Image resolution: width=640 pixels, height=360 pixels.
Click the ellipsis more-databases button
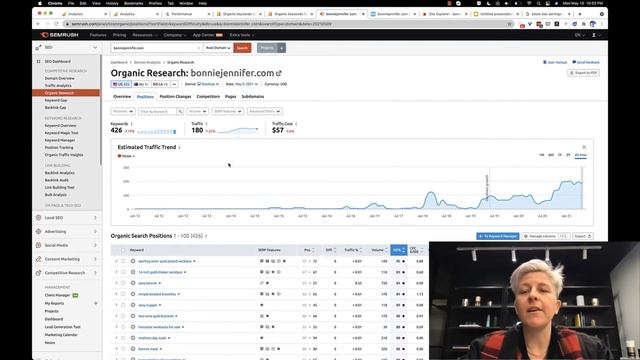coord(174,84)
